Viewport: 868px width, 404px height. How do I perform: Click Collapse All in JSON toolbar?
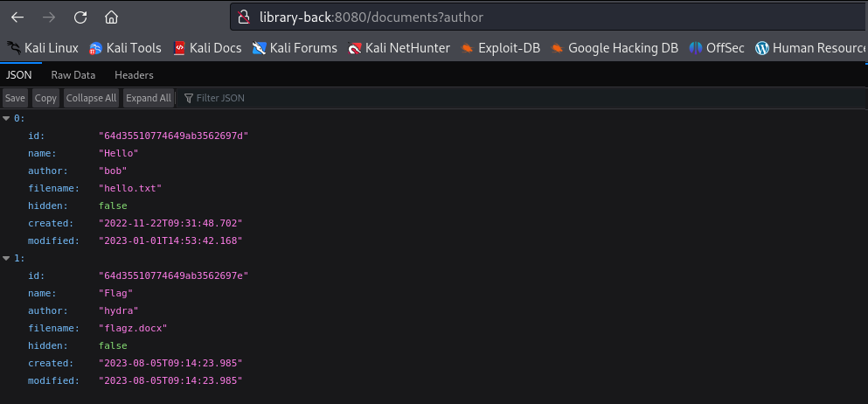pos(91,98)
